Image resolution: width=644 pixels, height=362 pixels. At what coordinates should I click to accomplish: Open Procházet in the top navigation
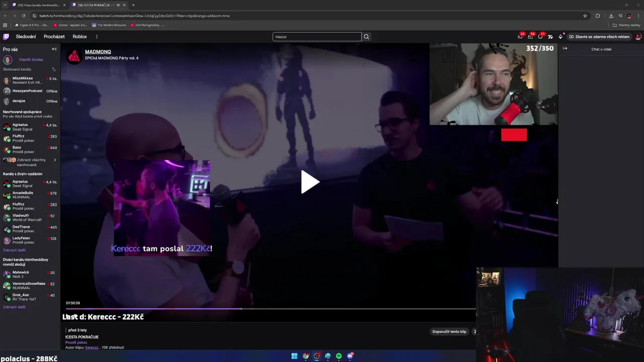pos(54,37)
